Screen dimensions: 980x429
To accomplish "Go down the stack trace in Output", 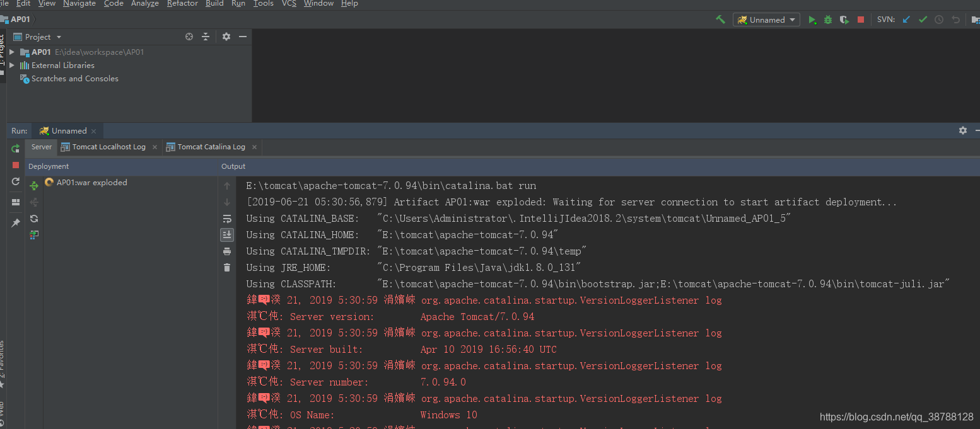I will coord(227,202).
